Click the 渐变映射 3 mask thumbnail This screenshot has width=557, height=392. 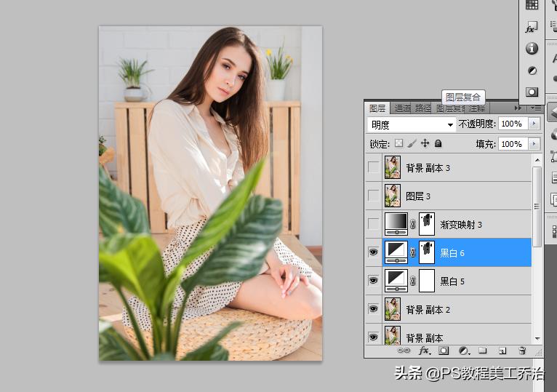click(x=427, y=224)
